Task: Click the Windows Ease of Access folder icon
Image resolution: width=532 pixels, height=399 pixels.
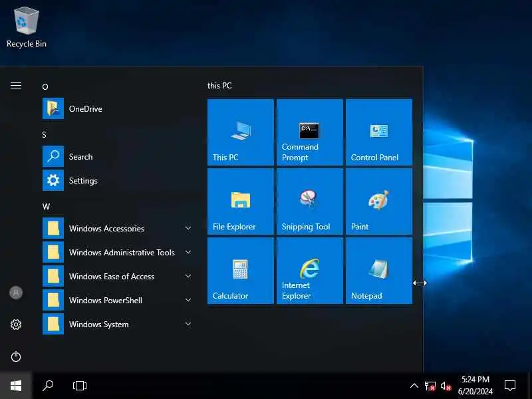Action: pyautogui.click(x=53, y=276)
